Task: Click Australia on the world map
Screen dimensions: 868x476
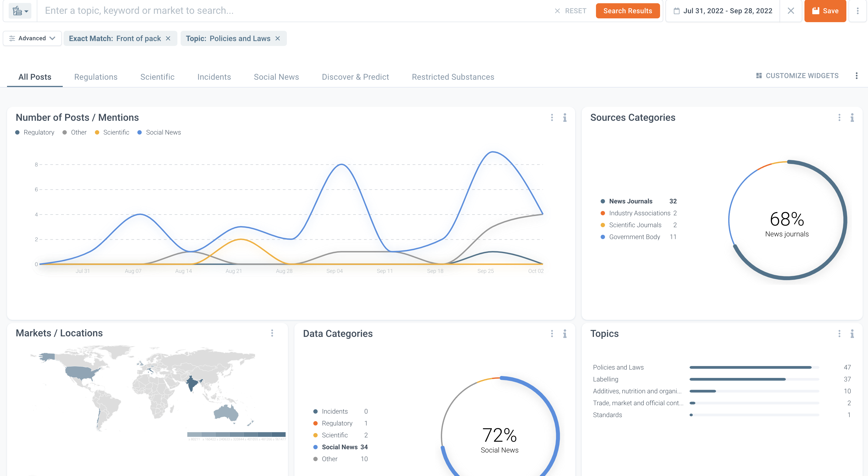Action: pyautogui.click(x=226, y=413)
